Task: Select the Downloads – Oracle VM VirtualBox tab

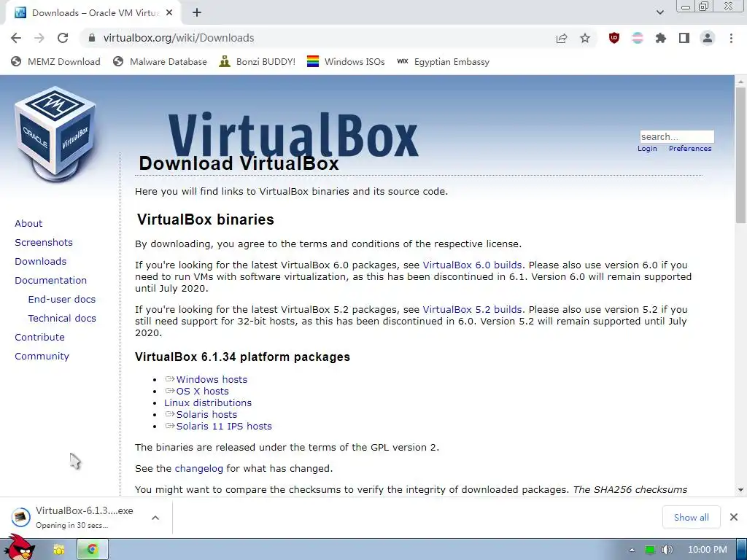Action: point(93,13)
